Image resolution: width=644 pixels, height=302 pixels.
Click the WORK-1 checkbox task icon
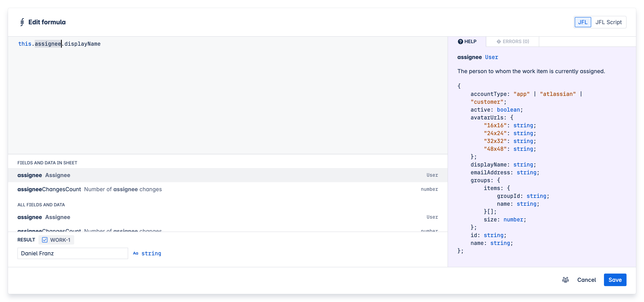45,240
